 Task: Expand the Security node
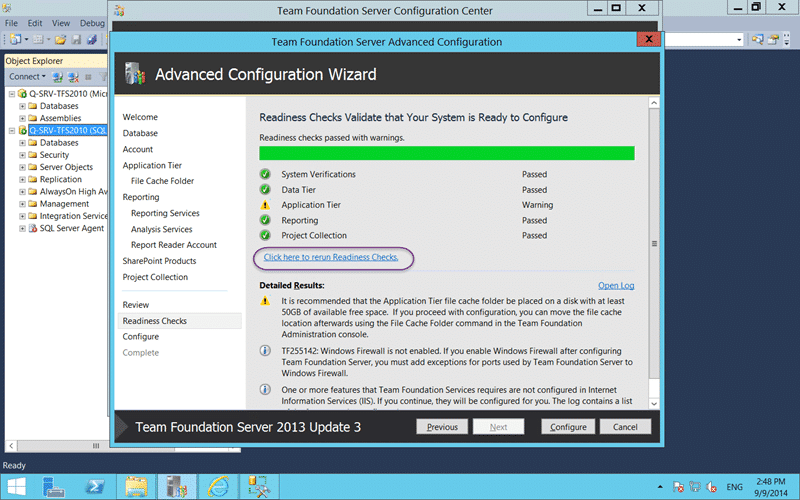(22, 155)
